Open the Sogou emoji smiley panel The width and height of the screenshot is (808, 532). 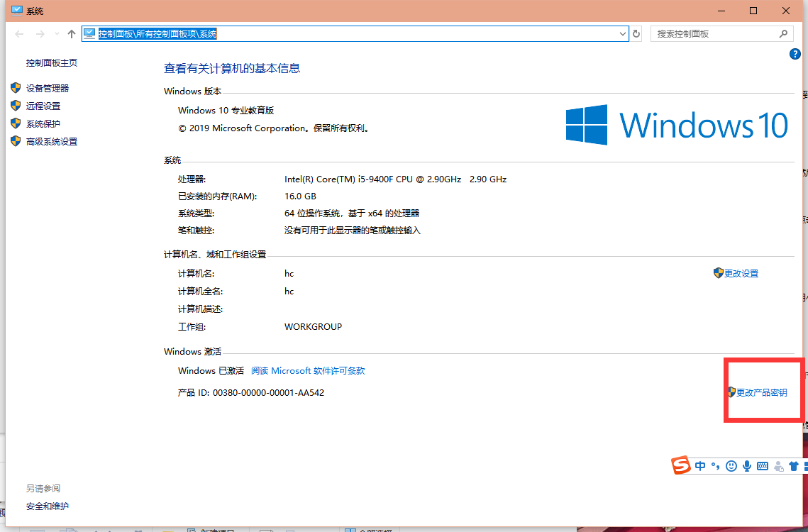(731, 466)
